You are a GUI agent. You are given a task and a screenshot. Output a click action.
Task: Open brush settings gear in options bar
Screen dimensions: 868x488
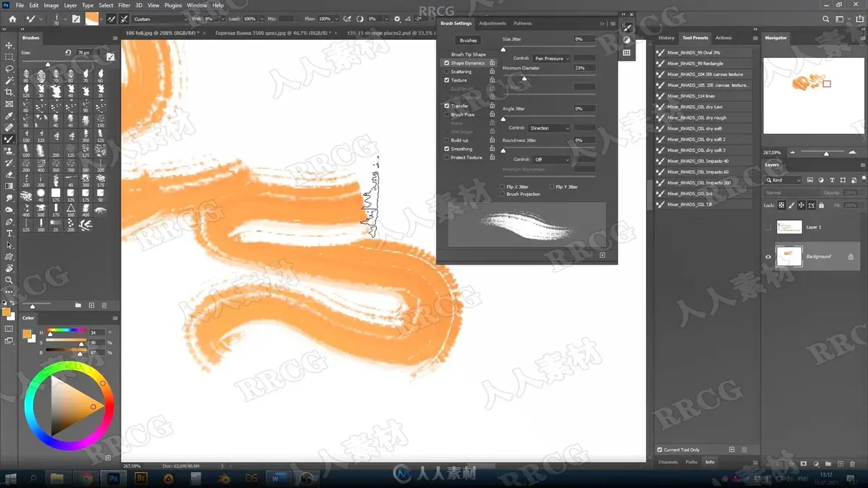point(397,19)
